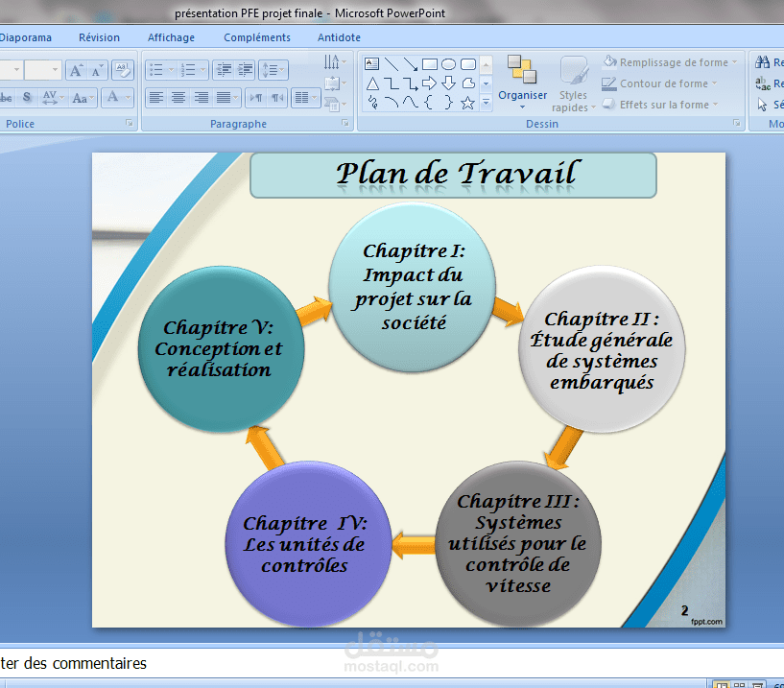The image size is (784, 688).
Task: Select the left brace shape
Action: pyautogui.click(x=429, y=103)
